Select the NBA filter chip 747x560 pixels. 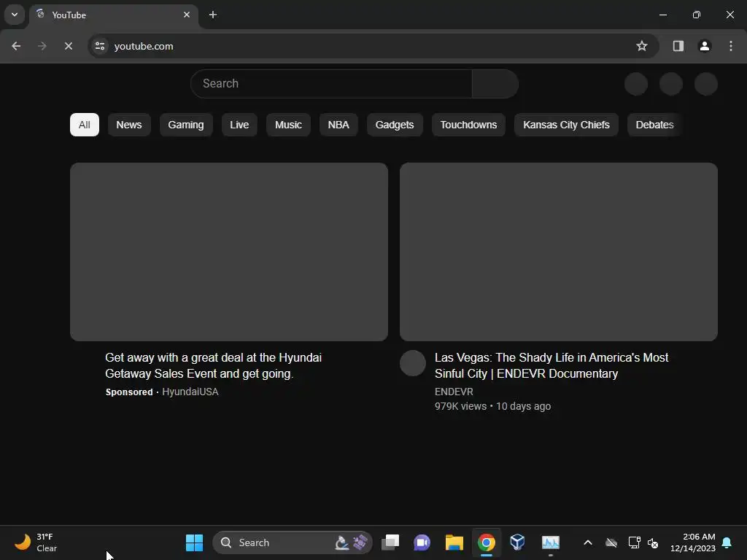click(x=338, y=125)
